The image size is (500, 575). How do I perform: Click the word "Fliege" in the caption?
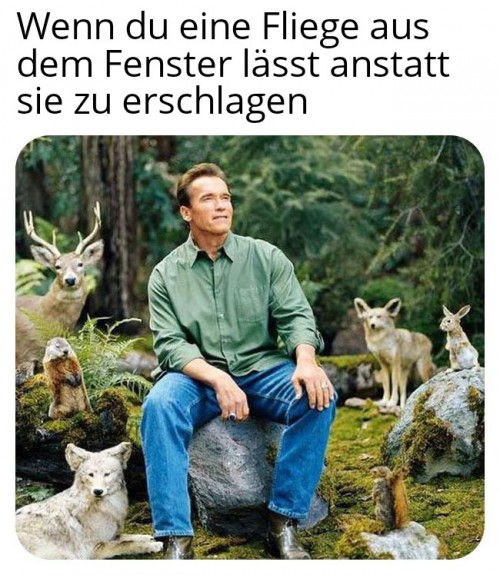click(310, 28)
